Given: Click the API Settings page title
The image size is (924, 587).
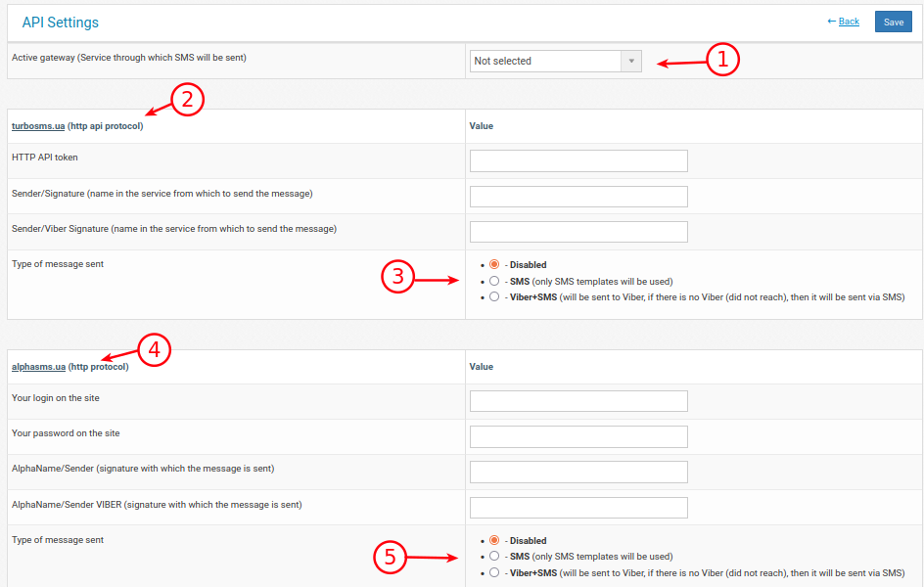Looking at the screenshot, I should click(x=60, y=23).
